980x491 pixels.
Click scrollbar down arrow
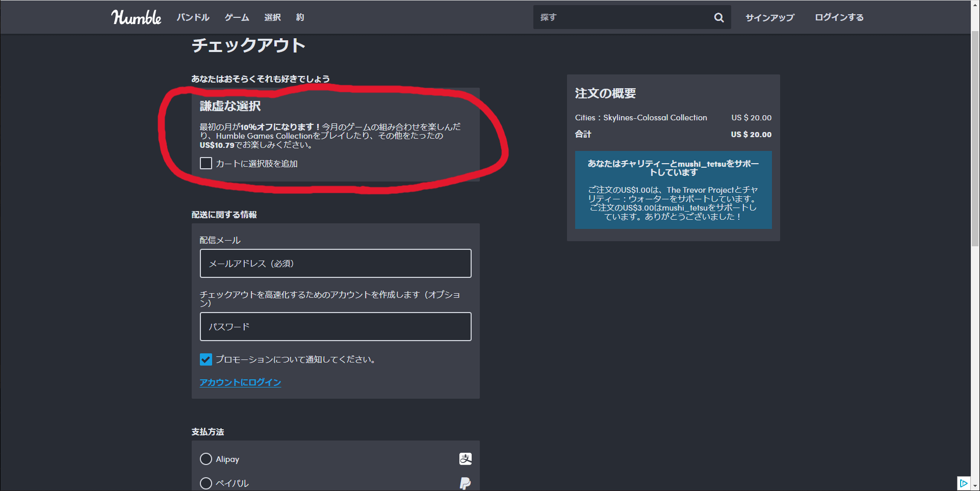(975, 486)
